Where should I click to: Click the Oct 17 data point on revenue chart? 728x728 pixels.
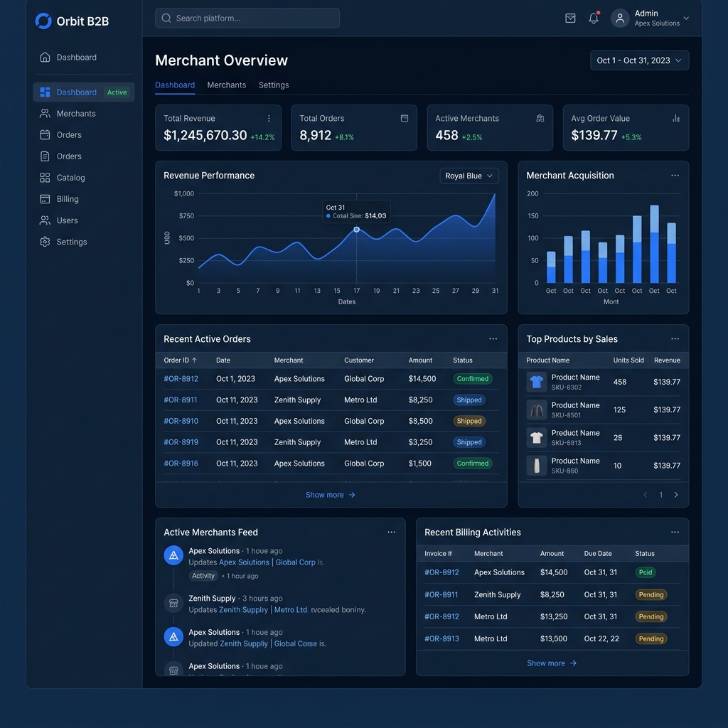(x=357, y=230)
